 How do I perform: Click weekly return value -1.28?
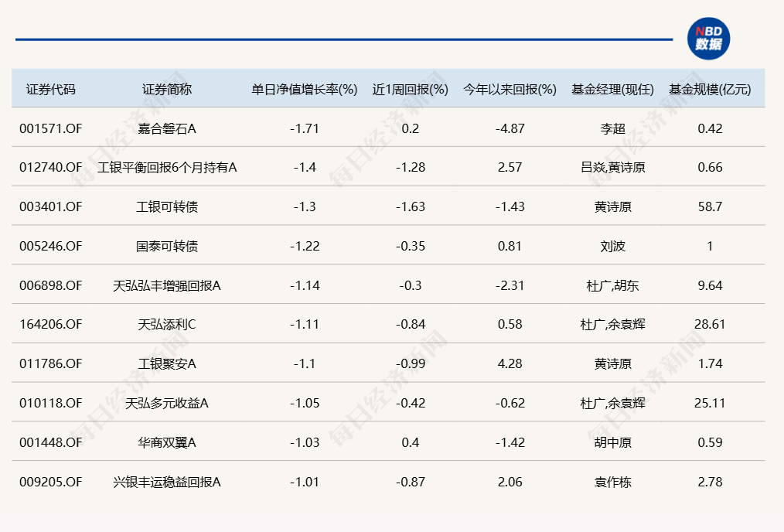coord(411,167)
